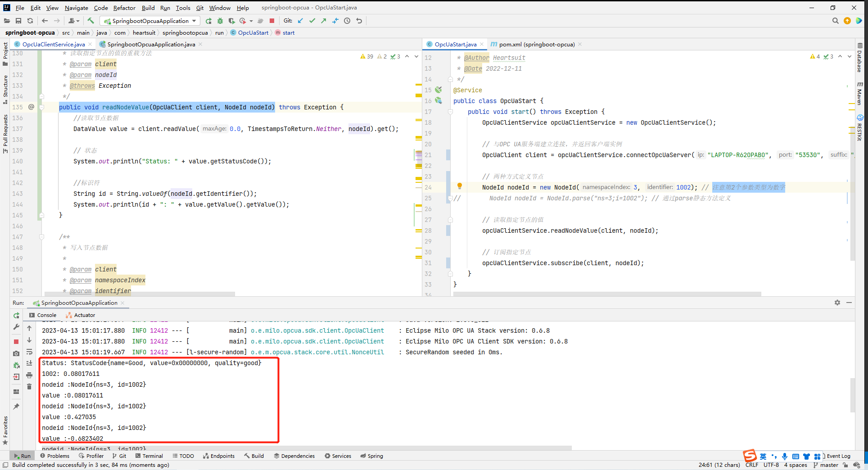
Task: Switch to the pom.xml tab
Action: coord(533,44)
